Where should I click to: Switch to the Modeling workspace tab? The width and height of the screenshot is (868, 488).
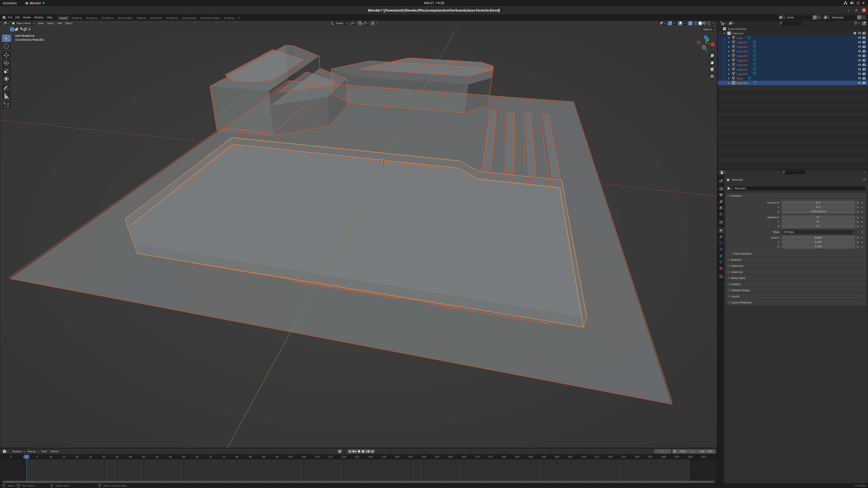pyautogui.click(x=77, y=18)
